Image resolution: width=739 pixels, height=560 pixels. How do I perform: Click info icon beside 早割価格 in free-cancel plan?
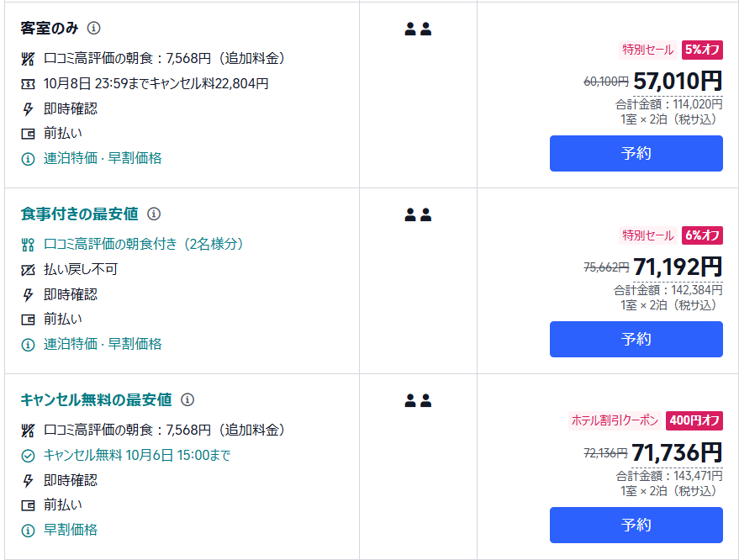tap(28, 530)
